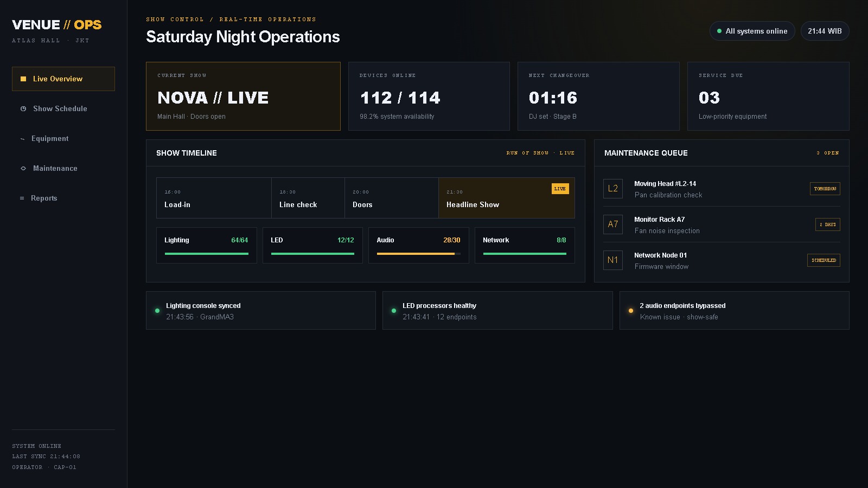Click the A7 maintenance badge
Screen dimensions: 868x488
pos(613,224)
